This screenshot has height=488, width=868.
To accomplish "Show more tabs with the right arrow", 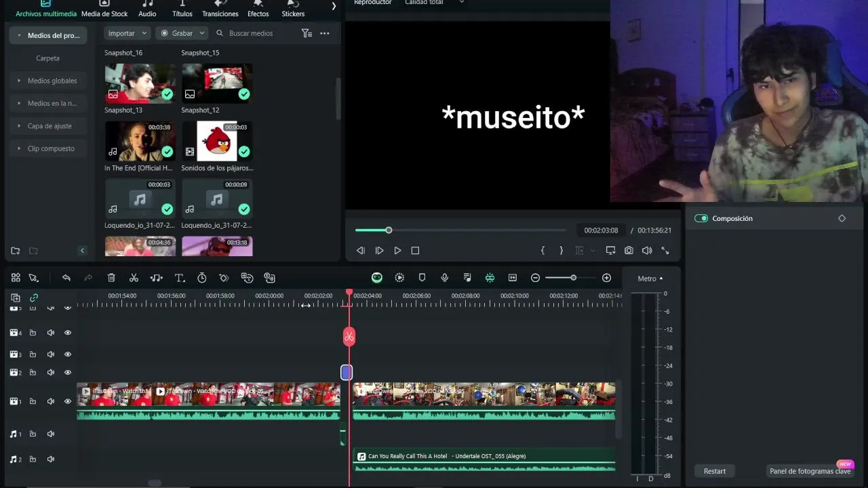I will point(334,6).
